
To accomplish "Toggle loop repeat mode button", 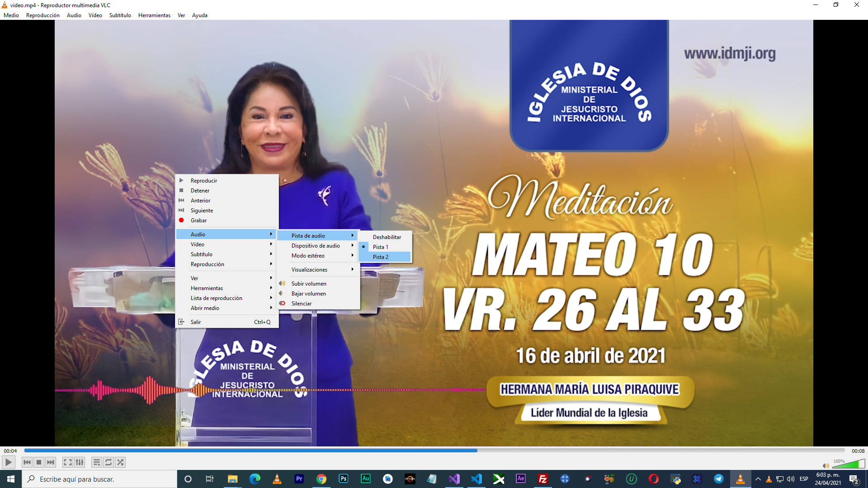I will tap(108, 462).
